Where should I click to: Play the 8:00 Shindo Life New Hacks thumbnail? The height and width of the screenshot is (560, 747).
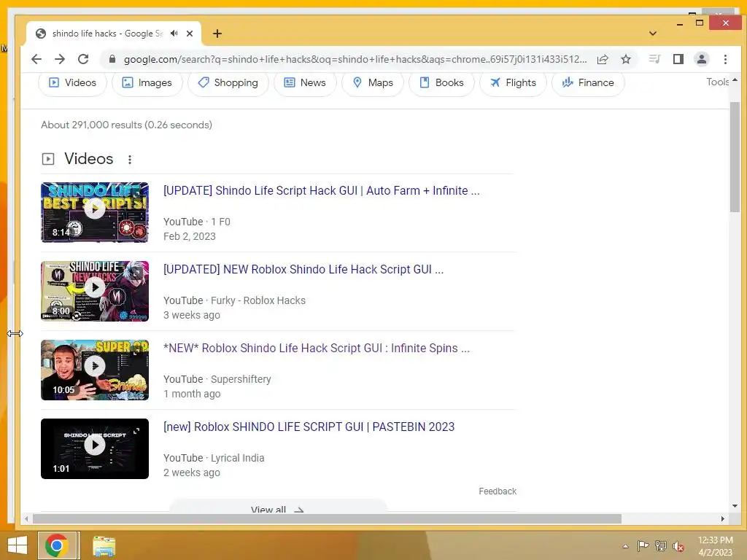click(x=95, y=291)
